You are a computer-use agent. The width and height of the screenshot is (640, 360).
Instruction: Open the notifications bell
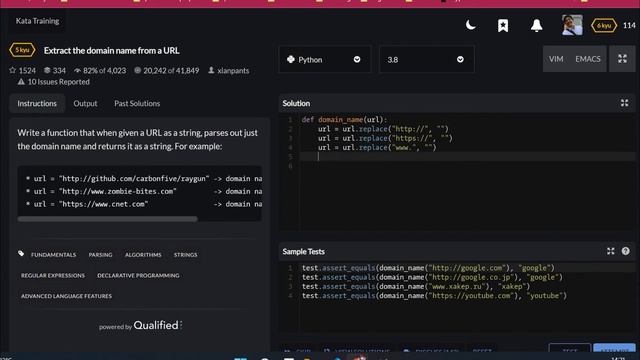point(536,26)
